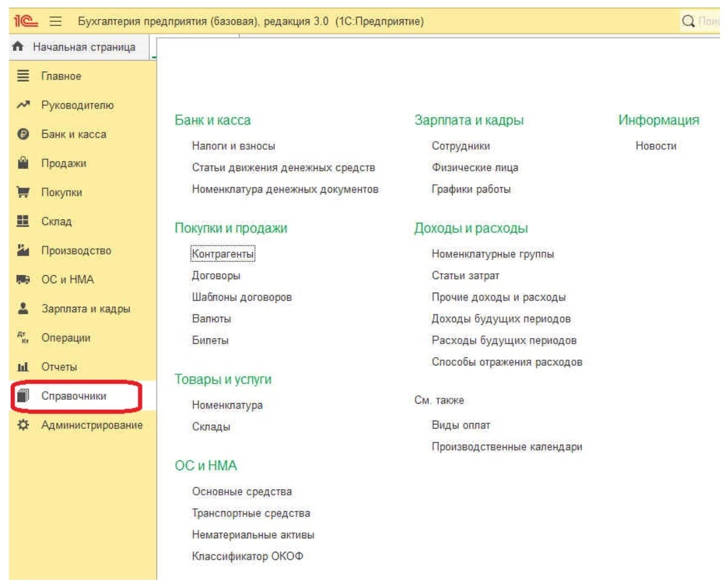
Task: Open Основные средства
Action: [x=242, y=491]
